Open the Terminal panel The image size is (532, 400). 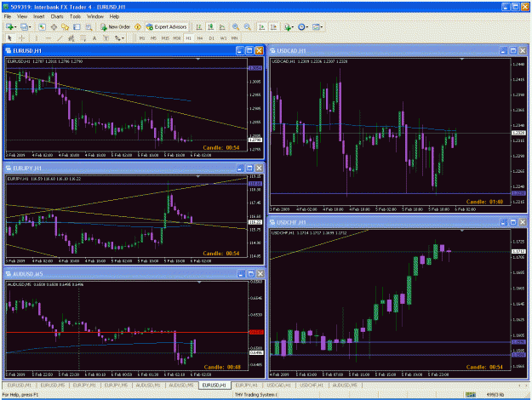(x=77, y=26)
